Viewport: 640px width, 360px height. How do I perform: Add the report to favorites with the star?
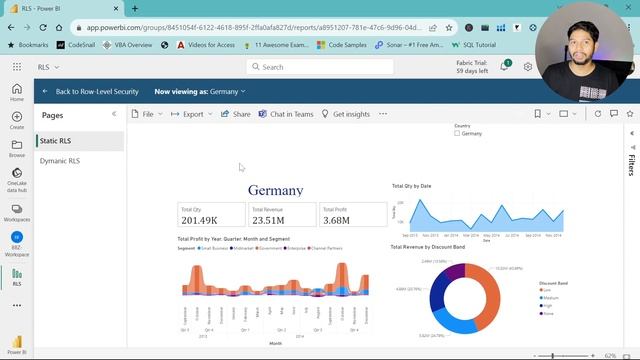pos(630,114)
